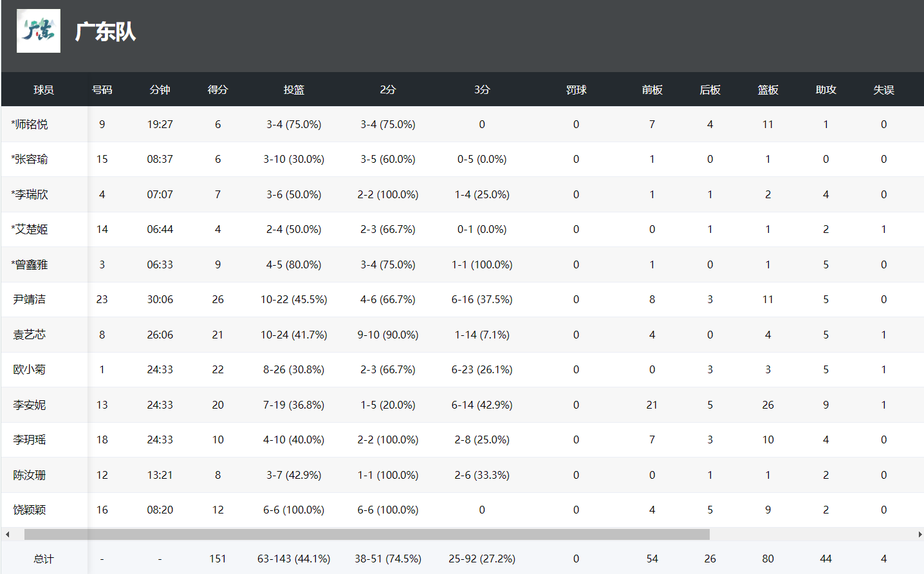Image resolution: width=924 pixels, height=574 pixels.
Task: Select player 李安妮 in the table
Action: (463, 405)
